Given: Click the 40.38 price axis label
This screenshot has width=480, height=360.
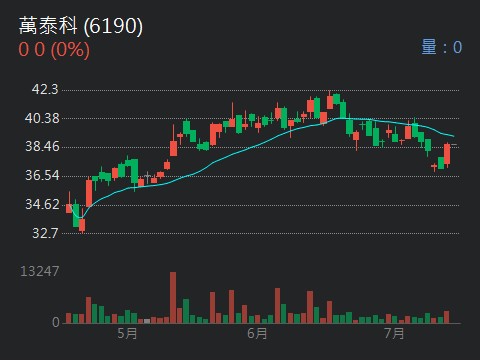Looking at the screenshot, I should tap(42, 118).
